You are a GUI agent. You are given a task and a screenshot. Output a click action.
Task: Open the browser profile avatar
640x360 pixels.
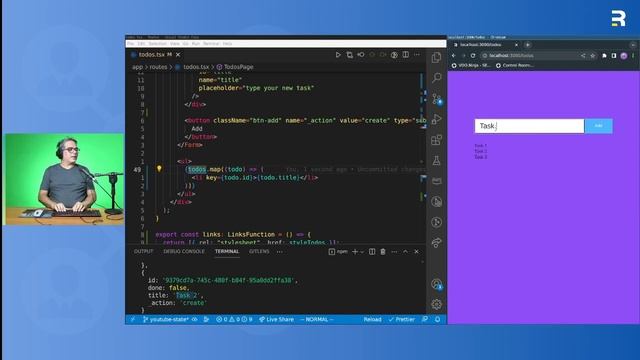tap(624, 56)
